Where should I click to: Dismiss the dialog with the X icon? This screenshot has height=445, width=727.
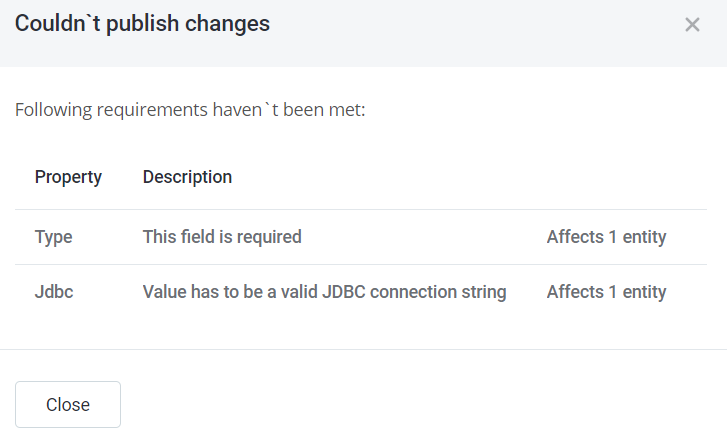pos(692,25)
